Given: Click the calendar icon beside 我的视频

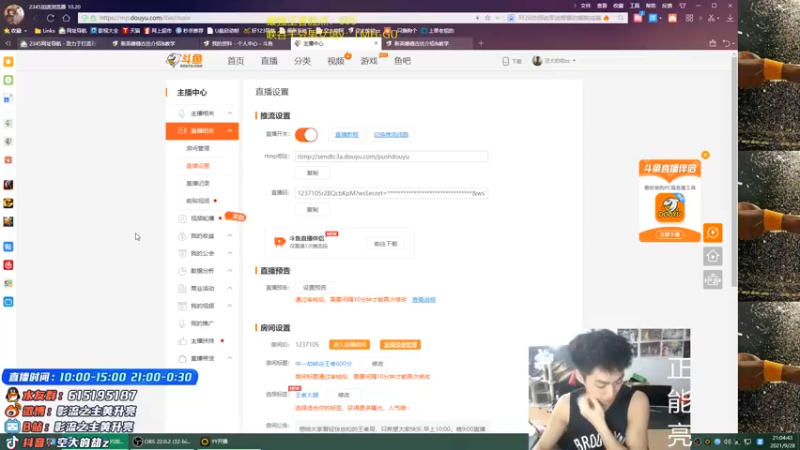Looking at the screenshot, I should 182,306.
